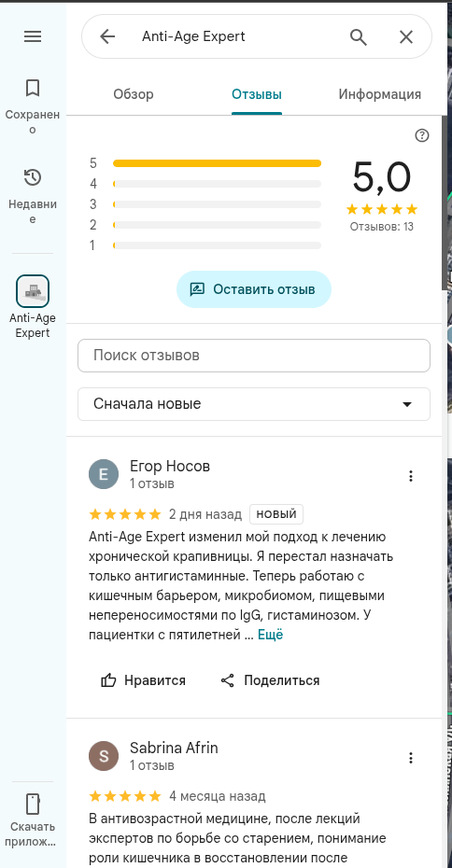Image resolution: width=452 pixels, height=868 pixels.
Task: Click the Скачать прилож... sidebar label
Action: point(33,834)
